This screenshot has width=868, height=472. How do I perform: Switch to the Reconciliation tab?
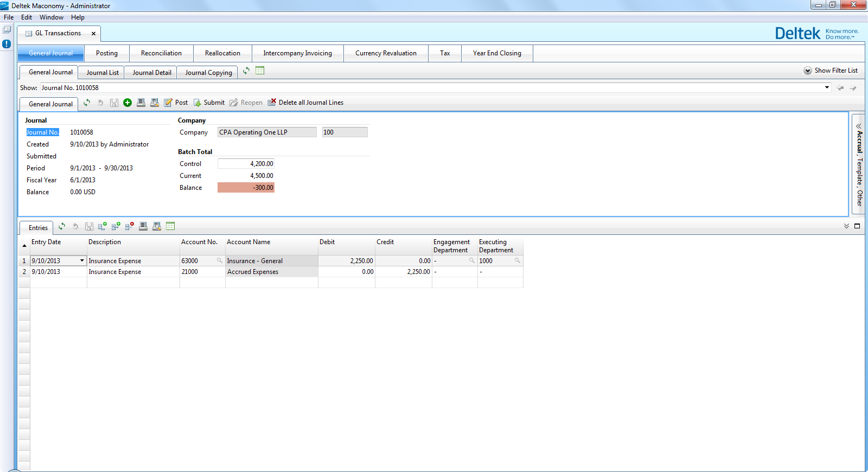161,53
